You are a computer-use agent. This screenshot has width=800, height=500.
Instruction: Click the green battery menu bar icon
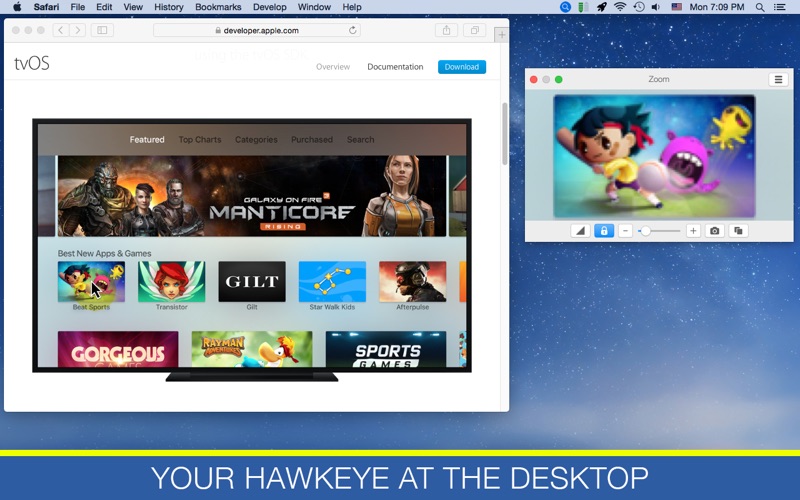tap(583, 7)
